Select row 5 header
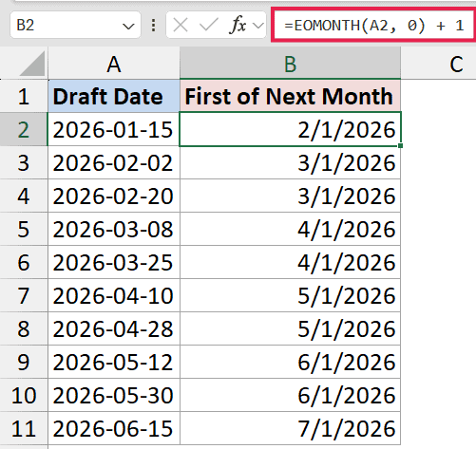The image size is (476, 449). 24,229
